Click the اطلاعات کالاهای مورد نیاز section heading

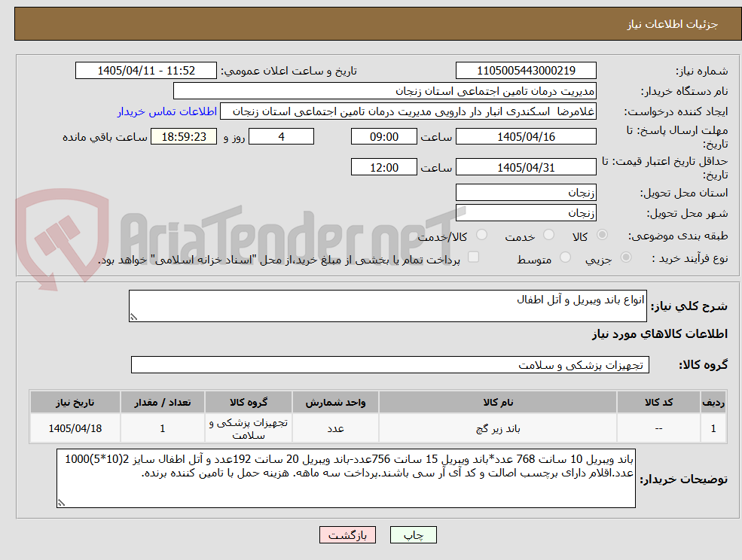pyautogui.click(x=660, y=334)
